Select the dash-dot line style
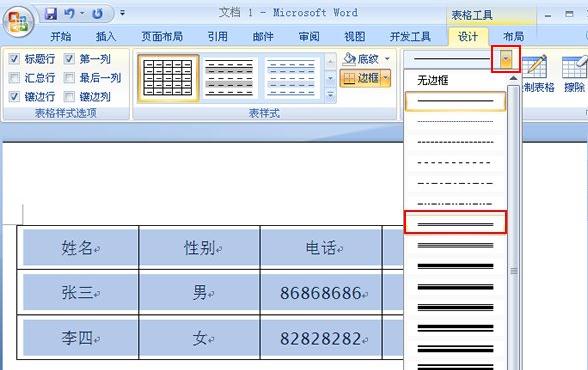 click(x=455, y=183)
